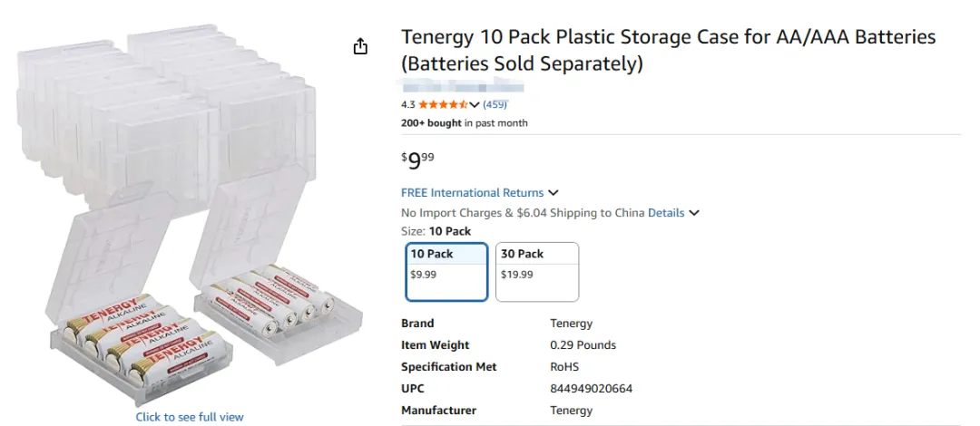The image size is (980, 426).
Task: Click the Tenergy 10 Pack product title
Action: 668,50
